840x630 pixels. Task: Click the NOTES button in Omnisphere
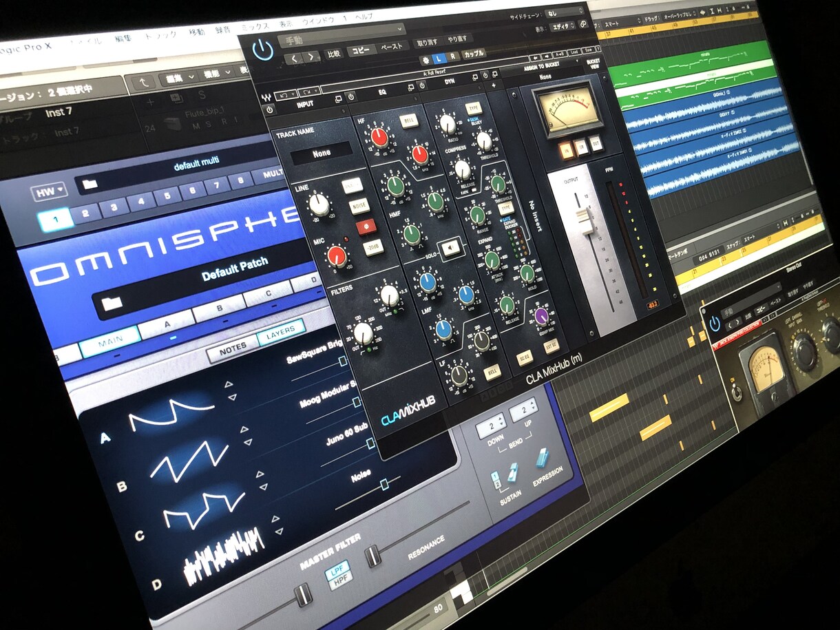pos(233,350)
